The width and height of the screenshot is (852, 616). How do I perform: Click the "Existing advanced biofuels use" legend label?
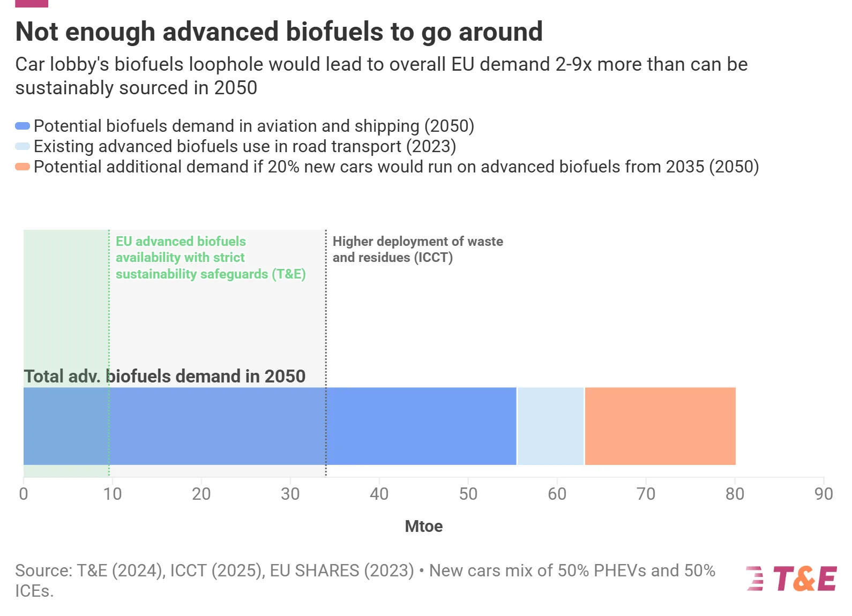pyautogui.click(x=244, y=147)
